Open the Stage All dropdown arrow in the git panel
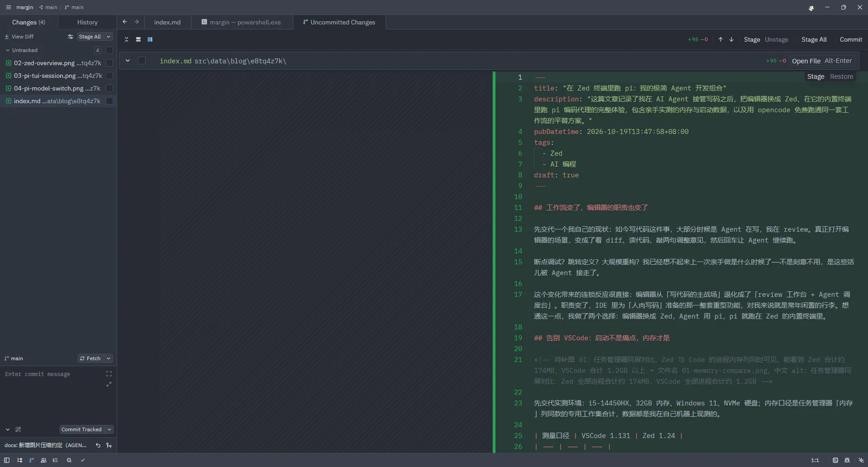This screenshot has width=868, height=467. point(108,37)
